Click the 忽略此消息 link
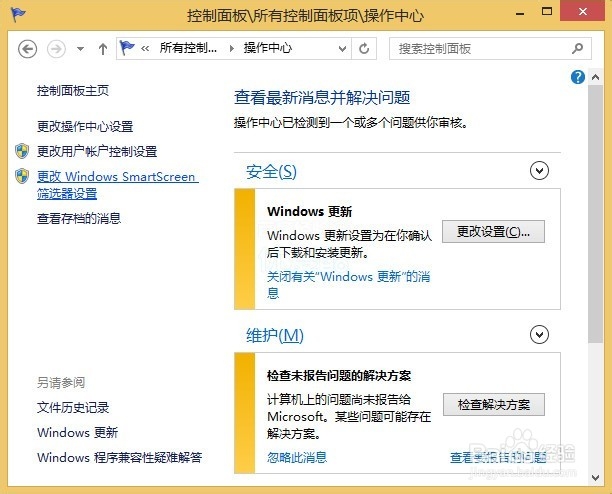612x494 pixels. tap(297, 457)
